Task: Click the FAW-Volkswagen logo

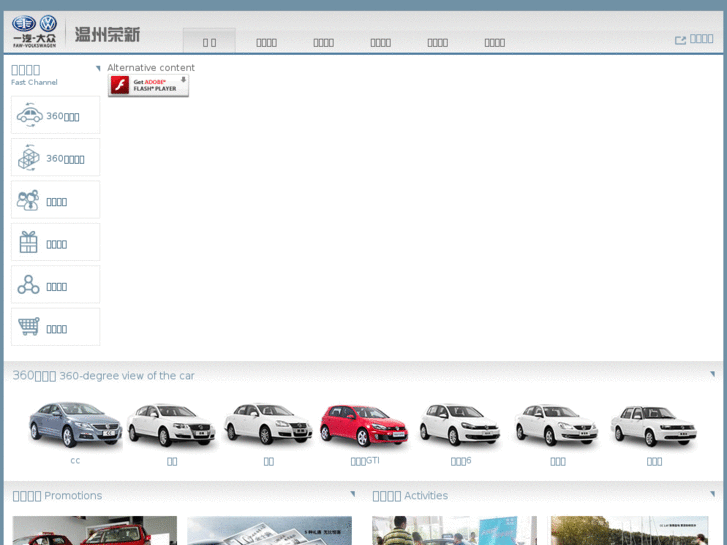Action: click(x=35, y=31)
